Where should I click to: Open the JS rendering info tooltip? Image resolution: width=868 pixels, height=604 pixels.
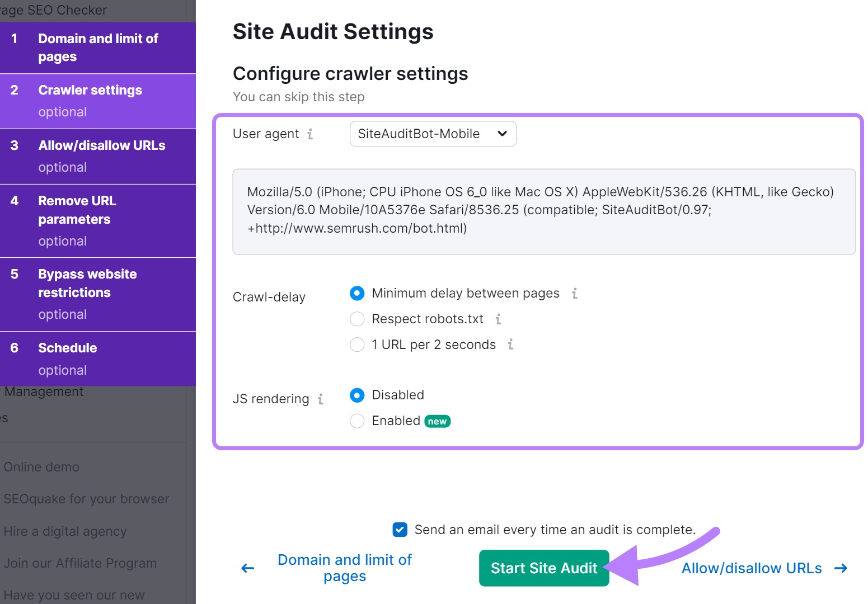(x=320, y=399)
